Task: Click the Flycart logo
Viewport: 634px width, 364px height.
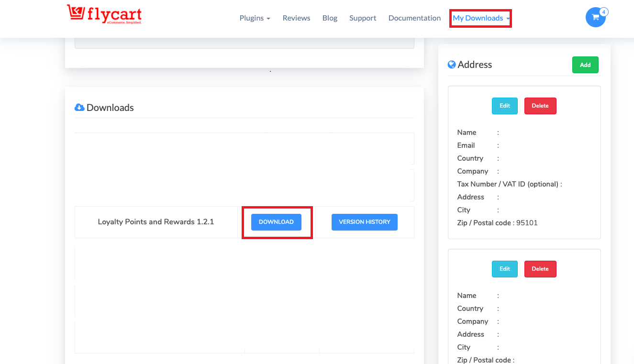Action: coord(104,14)
